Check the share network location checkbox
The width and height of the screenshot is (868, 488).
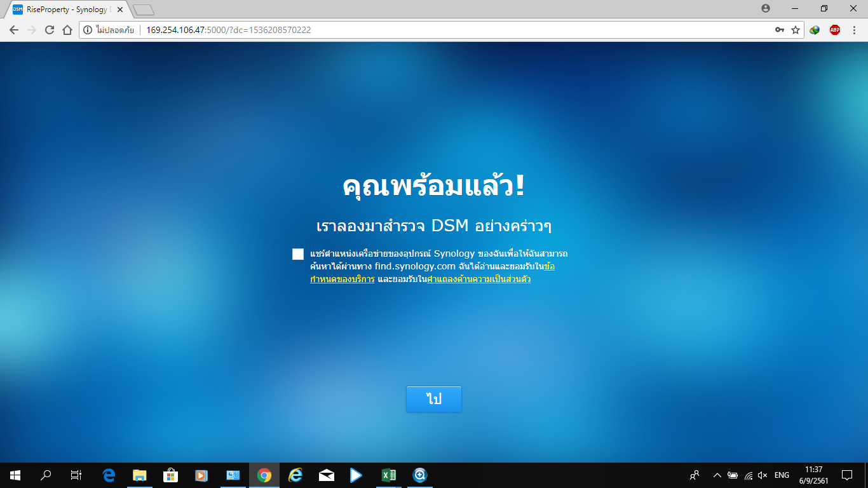tap(298, 254)
